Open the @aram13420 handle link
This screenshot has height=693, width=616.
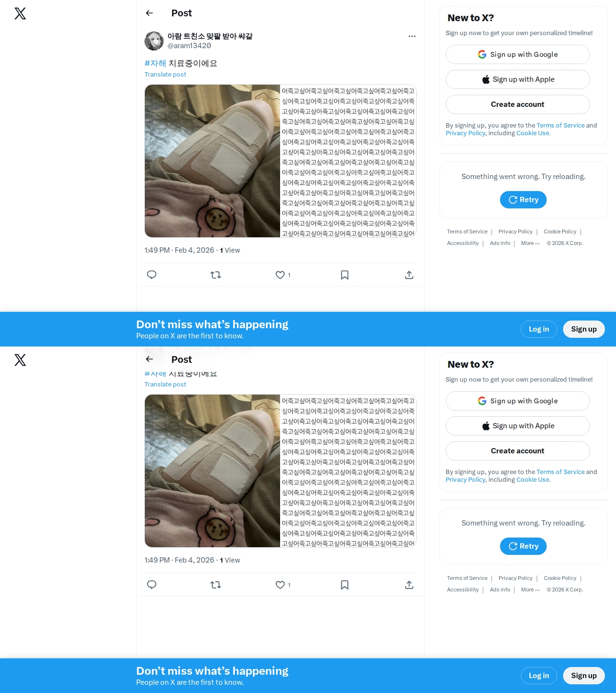[x=189, y=46]
